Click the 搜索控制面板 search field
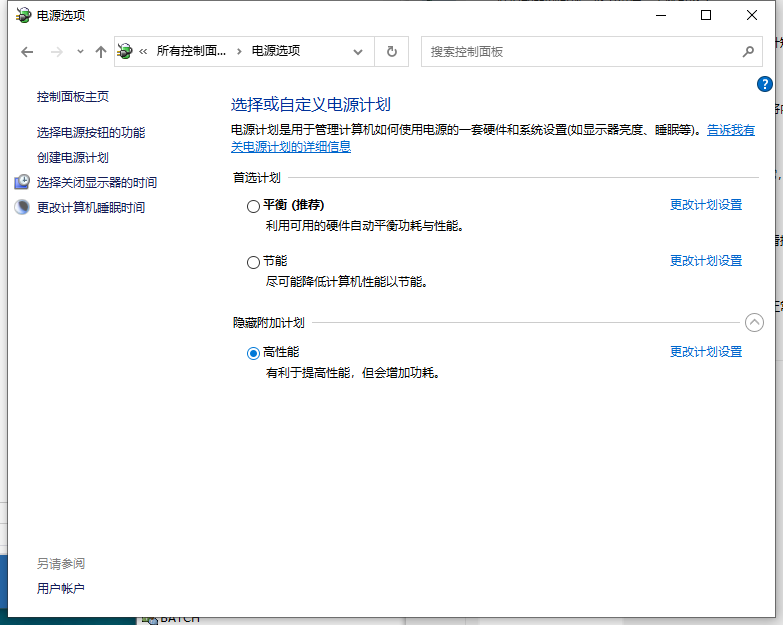This screenshot has width=783, height=625. pyautogui.click(x=580, y=51)
